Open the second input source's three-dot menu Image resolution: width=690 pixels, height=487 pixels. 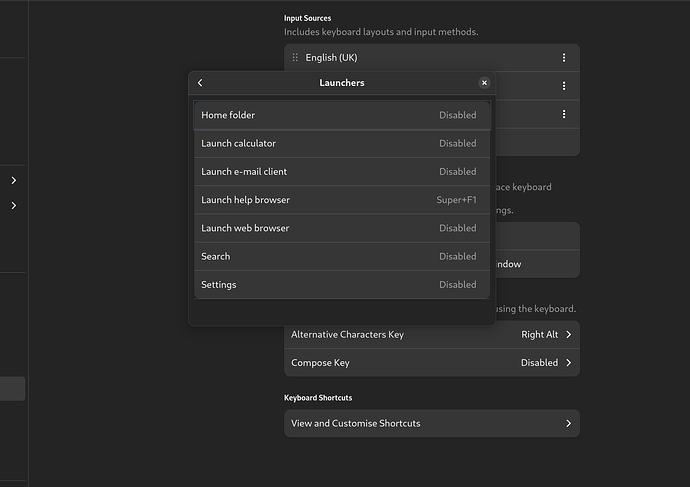click(564, 86)
